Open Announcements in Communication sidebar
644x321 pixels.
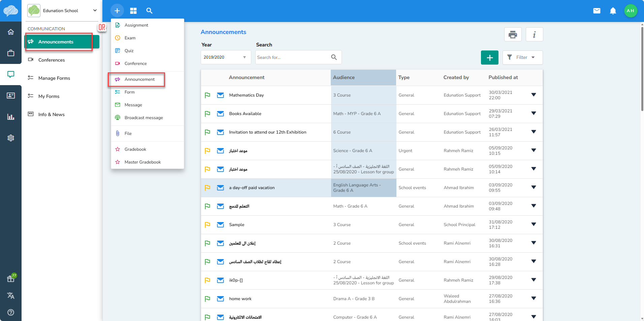[x=62, y=42]
